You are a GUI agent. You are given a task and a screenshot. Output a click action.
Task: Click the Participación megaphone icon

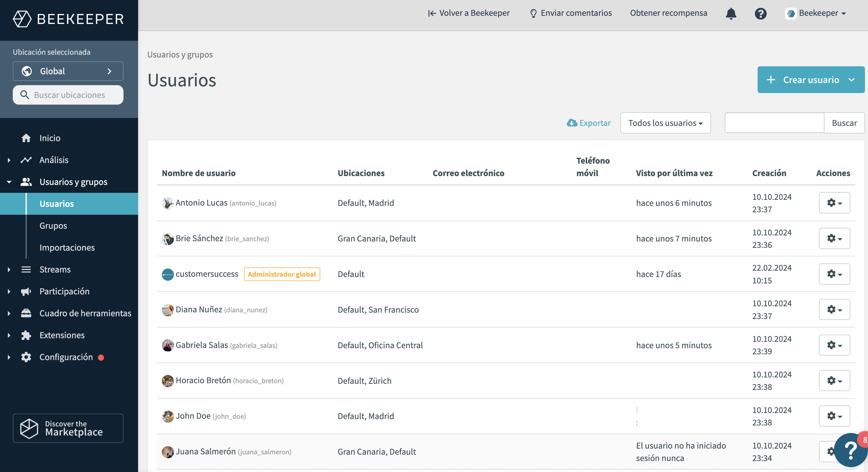(26, 291)
